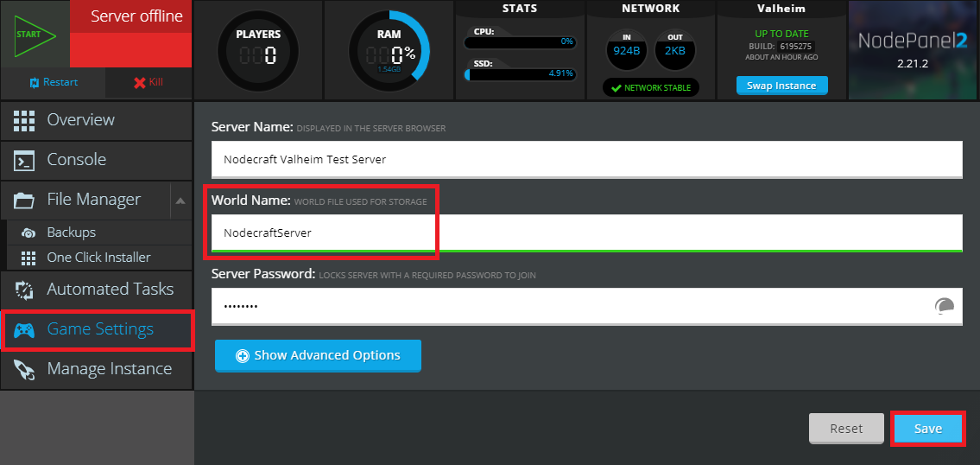Open Backups section
This screenshot has width=980, height=465.
point(99,232)
